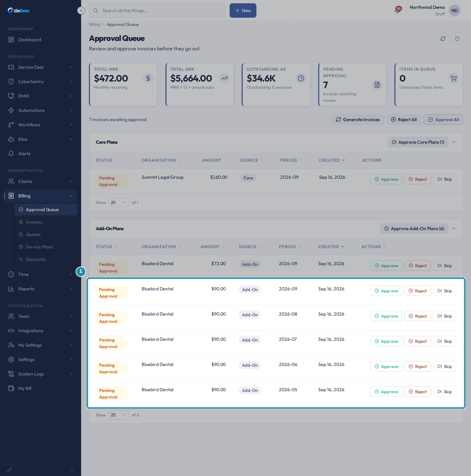Collapse the Add-On Plans section chevron
The height and width of the screenshot is (476, 471).
(x=454, y=229)
